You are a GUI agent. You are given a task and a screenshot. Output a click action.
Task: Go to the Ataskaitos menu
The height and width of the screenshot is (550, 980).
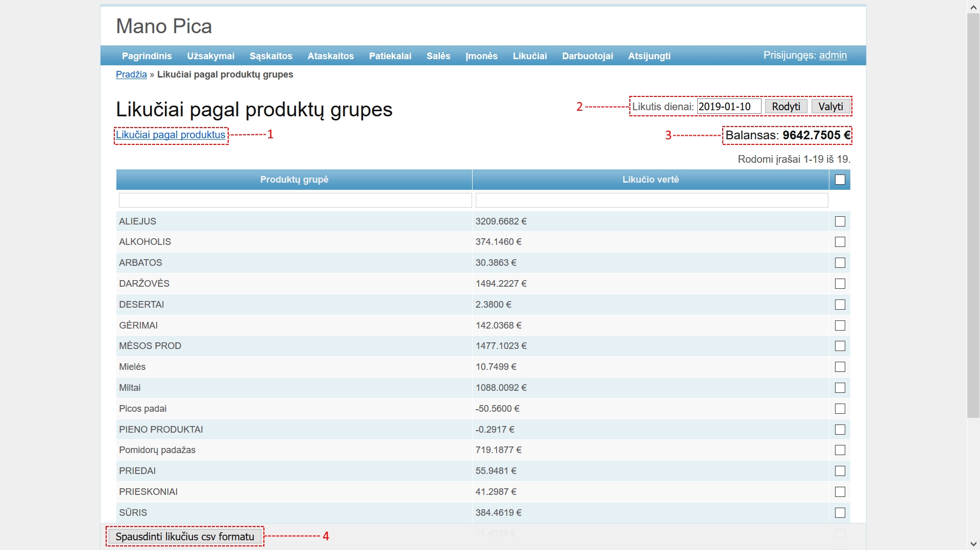[330, 56]
